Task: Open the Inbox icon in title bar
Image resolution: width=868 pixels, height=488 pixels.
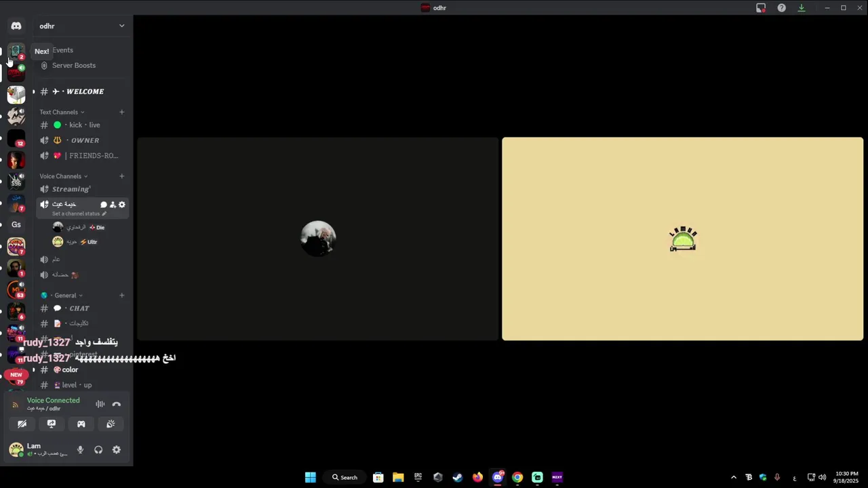Action: (x=761, y=8)
